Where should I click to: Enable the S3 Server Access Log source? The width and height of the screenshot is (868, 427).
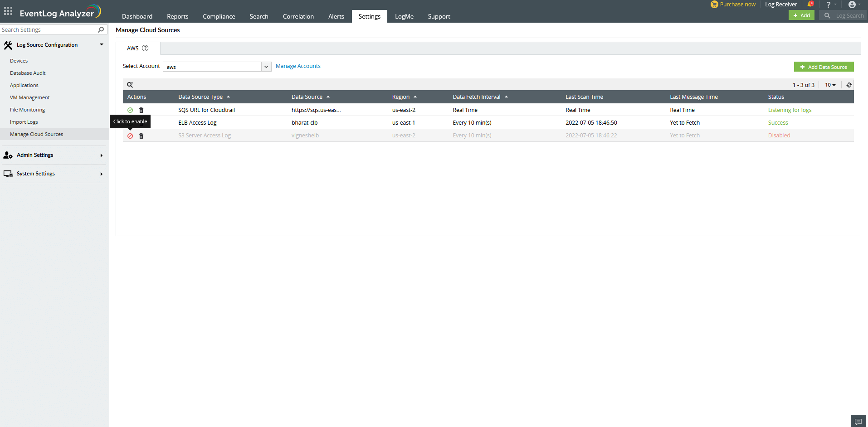click(x=130, y=136)
